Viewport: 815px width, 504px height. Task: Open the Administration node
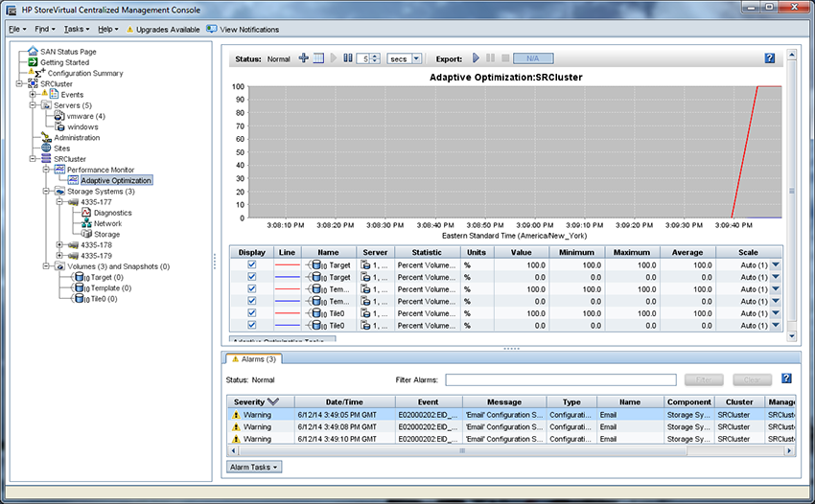[77, 138]
